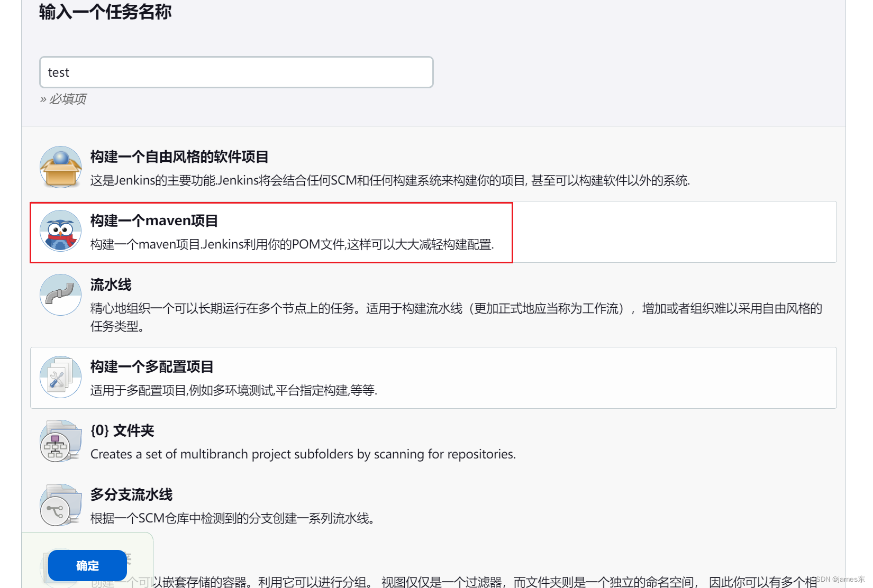Image resolution: width=873 pixels, height=588 pixels.
Task: Click the description 根据一个SCM仓库中检测到的分支
Action: pos(233,518)
